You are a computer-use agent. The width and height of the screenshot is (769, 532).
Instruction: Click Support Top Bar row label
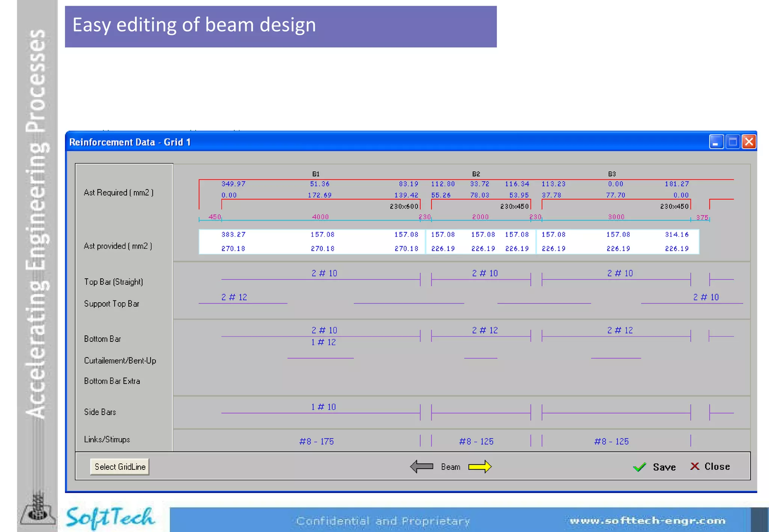click(x=112, y=304)
